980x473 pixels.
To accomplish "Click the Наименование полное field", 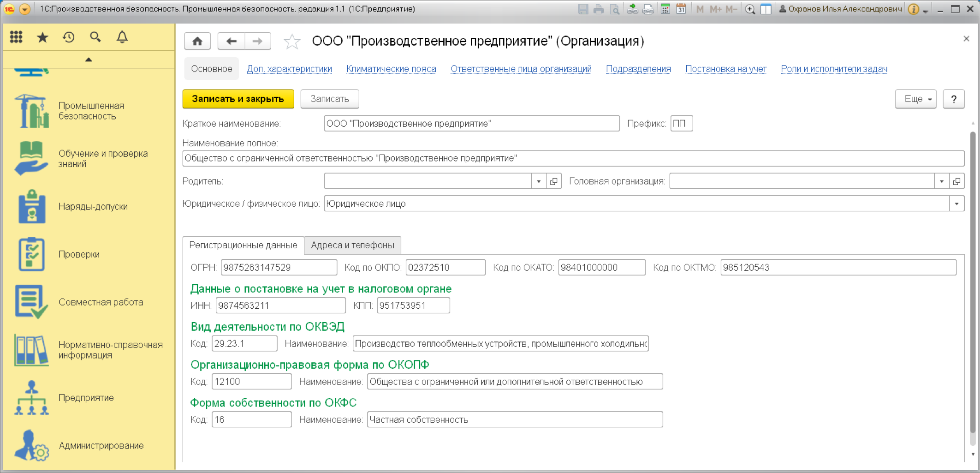I will (x=573, y=158).
